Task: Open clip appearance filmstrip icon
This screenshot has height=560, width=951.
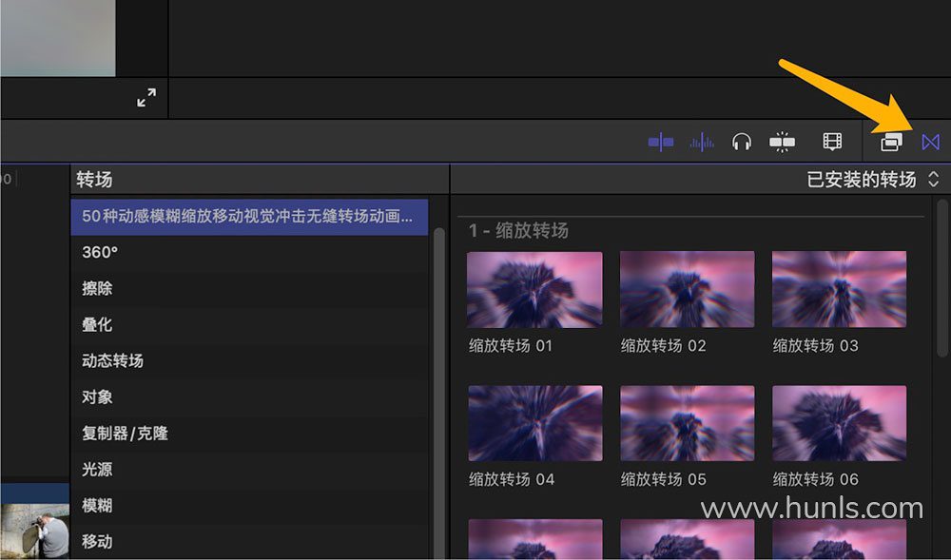Action: click(x=832, y=142)
